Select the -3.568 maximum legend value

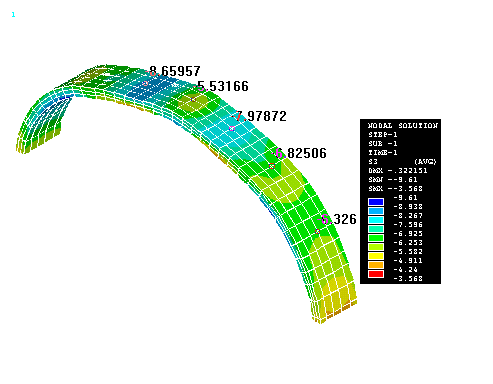pos(408,278)
